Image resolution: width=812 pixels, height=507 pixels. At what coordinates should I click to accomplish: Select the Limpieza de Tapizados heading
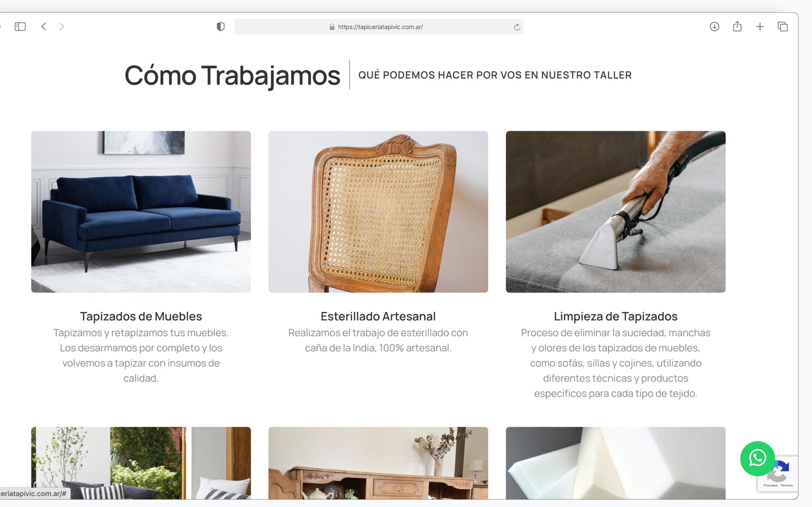coord(615,316)
